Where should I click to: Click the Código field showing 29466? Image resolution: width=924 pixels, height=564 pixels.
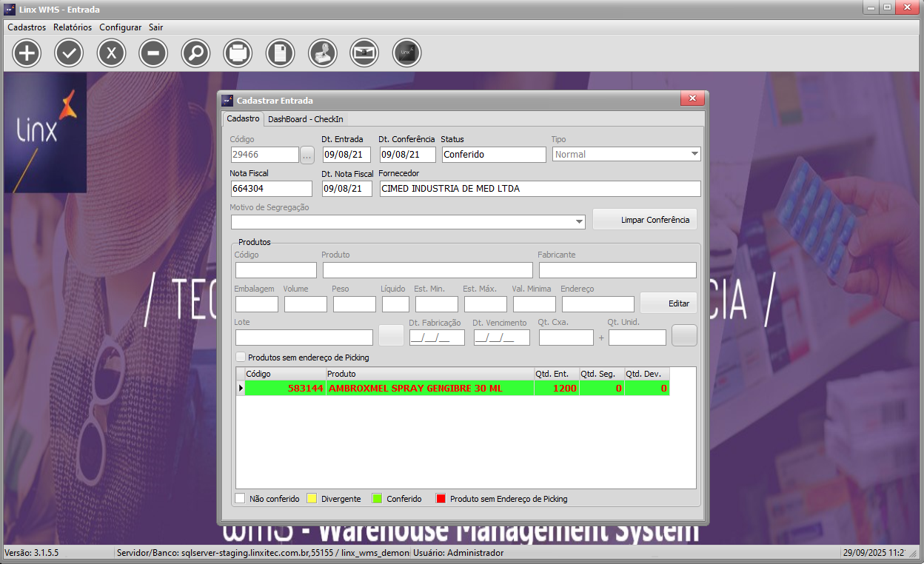click(x=264, y=155)
